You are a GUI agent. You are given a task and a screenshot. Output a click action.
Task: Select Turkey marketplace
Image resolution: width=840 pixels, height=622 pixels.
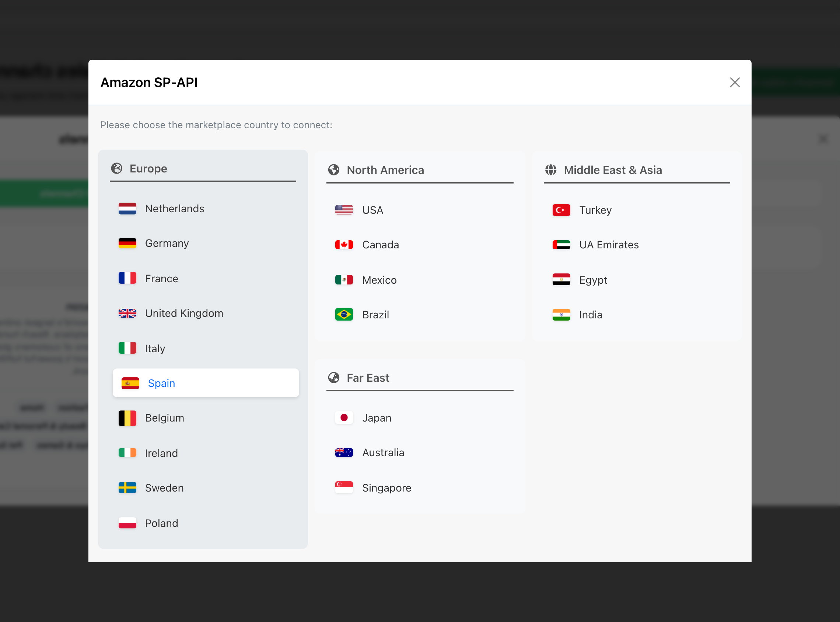point(637,210)
